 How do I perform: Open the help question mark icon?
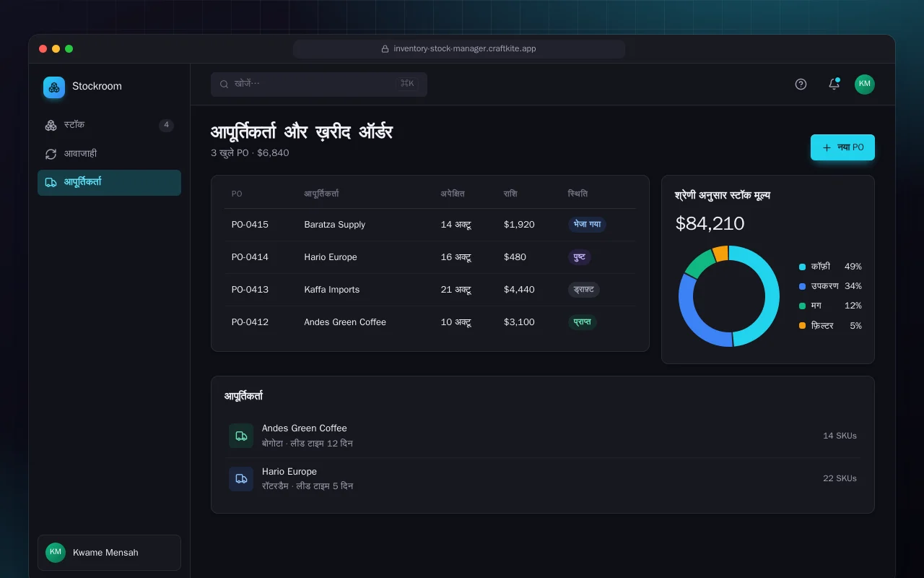pyautogui.click(x=801, y=84)
